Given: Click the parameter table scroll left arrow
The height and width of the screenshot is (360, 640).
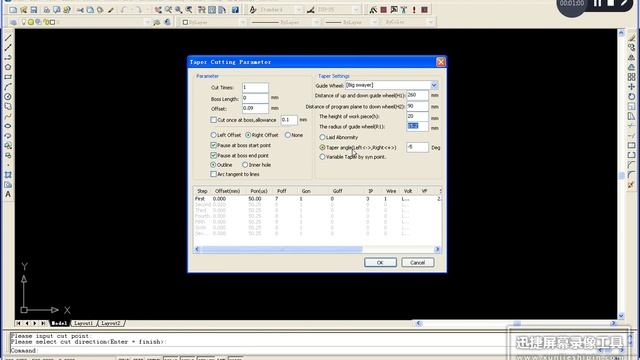Looking at the screenshot, I should point(197,249).
